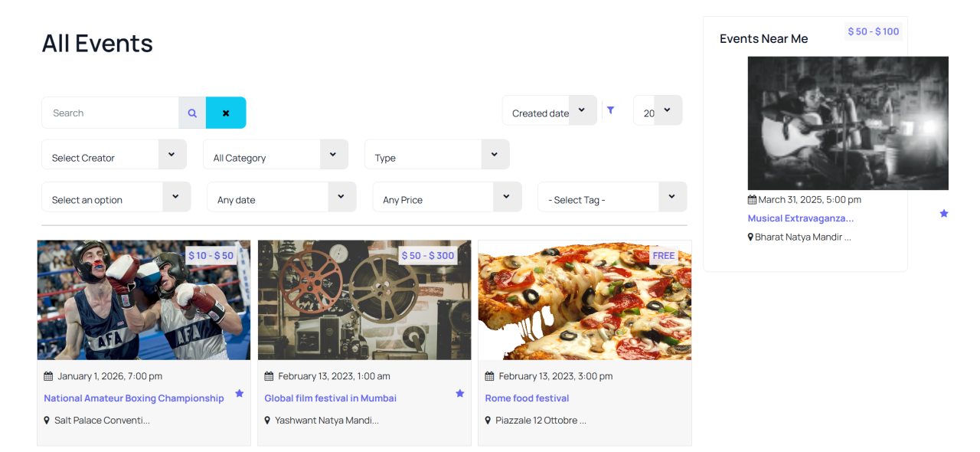Open the Type filter dropdown

pos(436,155)
